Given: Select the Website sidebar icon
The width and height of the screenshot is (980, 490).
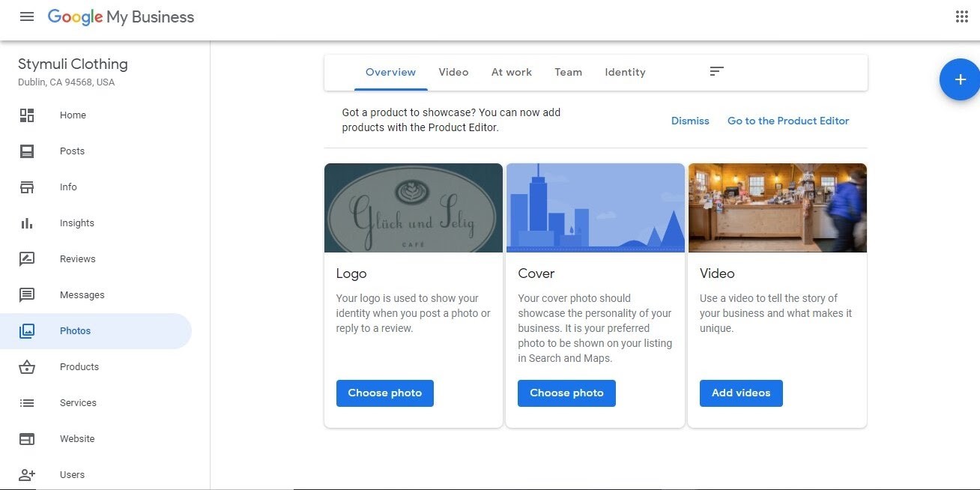Looking at the screenshot, I should 27,438.
